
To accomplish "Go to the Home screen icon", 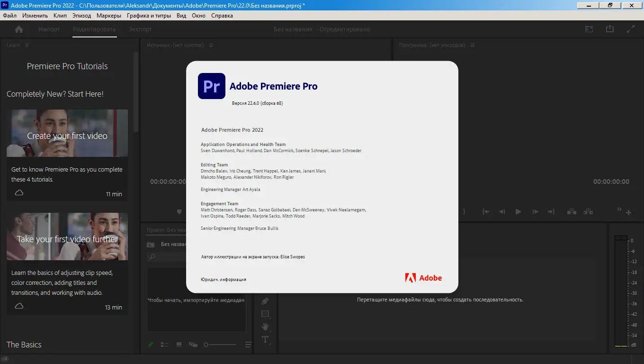I will [x=19, y=29].
